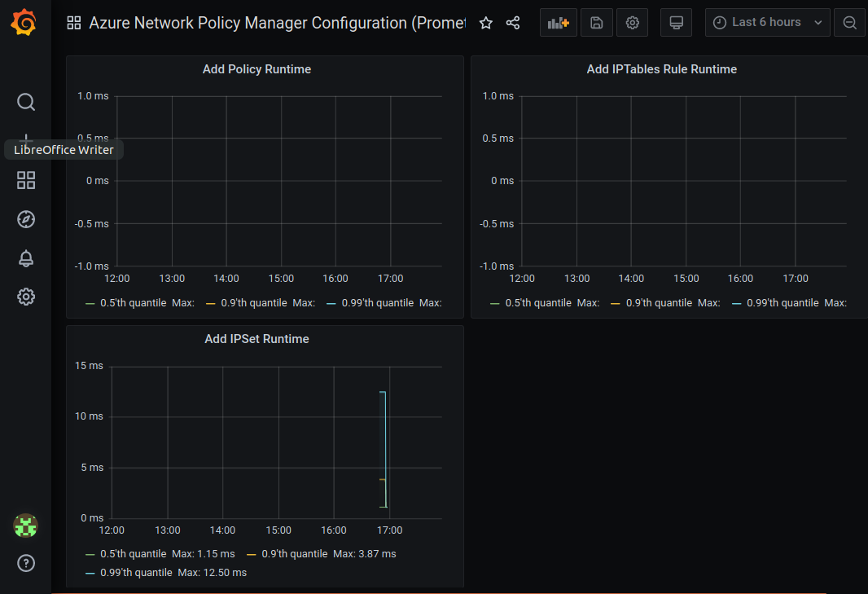Open the Grafana home logo
This screenshot has height=594, width=868.
click(24, 23)
